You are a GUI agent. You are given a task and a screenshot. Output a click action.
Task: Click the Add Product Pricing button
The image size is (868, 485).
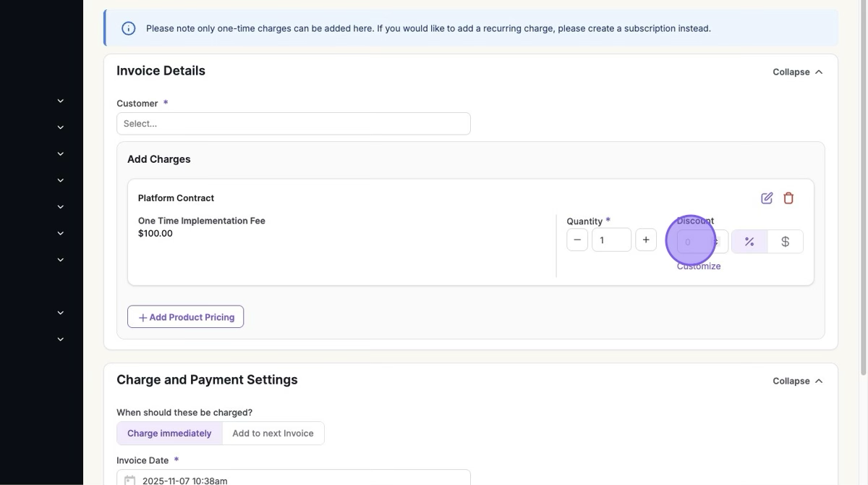coord(186,317)
